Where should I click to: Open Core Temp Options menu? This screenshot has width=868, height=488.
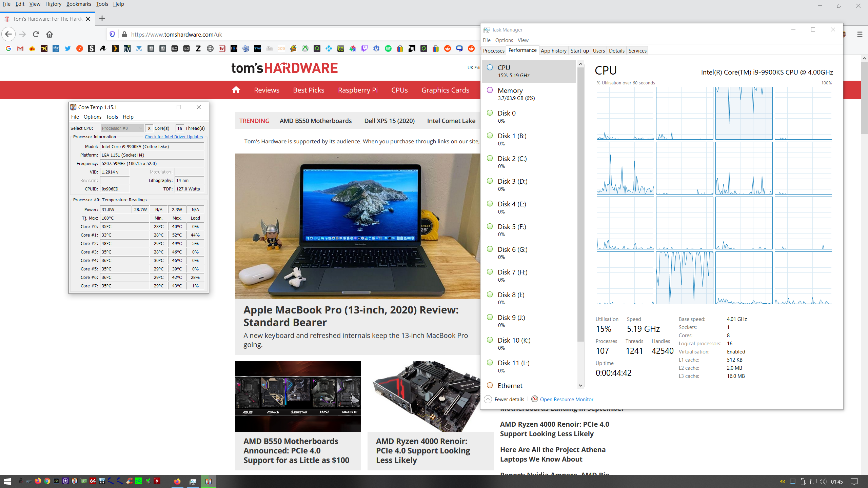(92, 117)
